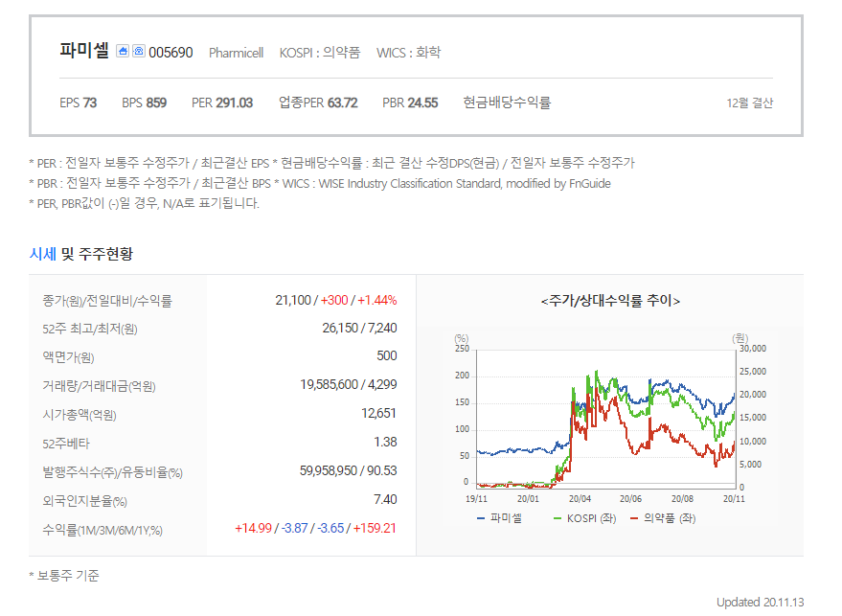Click 3M return -3.87
842x616 pixels.
pos(295,529)
